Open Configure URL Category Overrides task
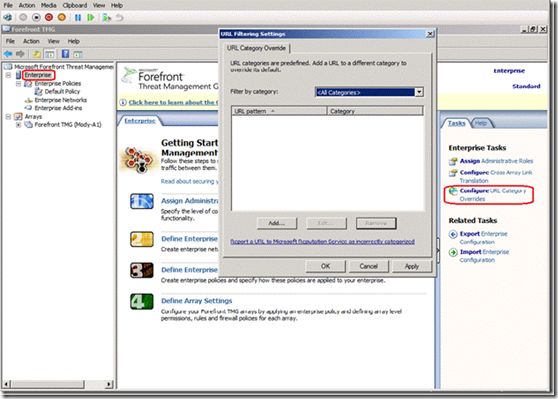558x399 pixels. coord(493,195)
